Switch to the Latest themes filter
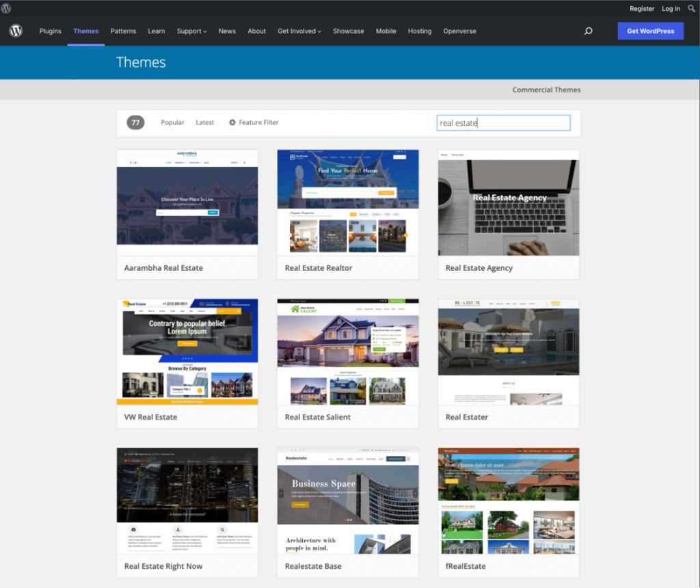700x588 pixels. 204,122
